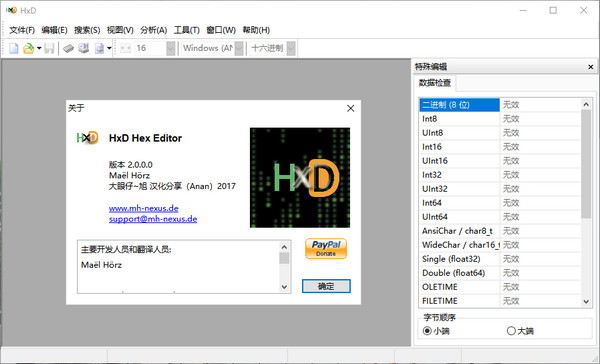Click the New file toolbar icon

tap(14, 48)
